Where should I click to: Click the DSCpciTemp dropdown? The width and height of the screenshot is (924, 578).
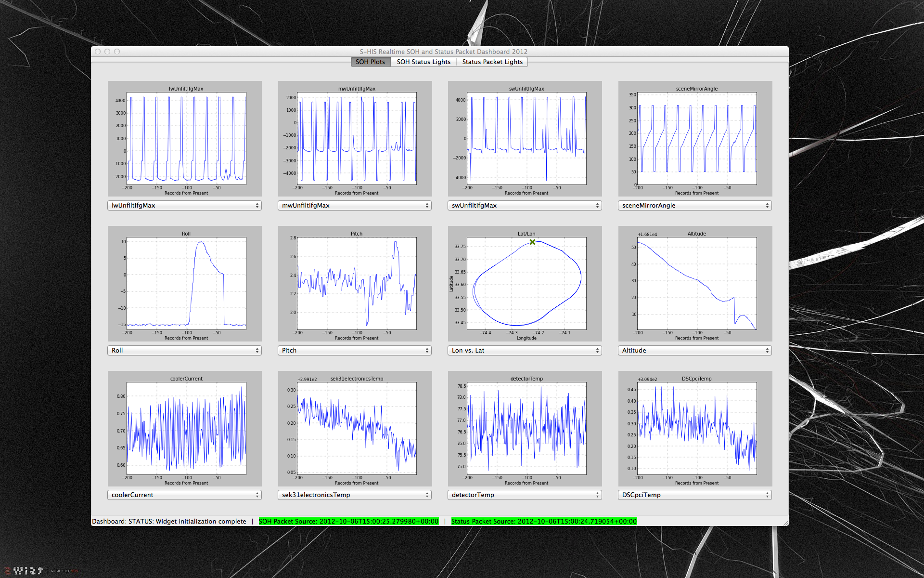click(695, 495)
